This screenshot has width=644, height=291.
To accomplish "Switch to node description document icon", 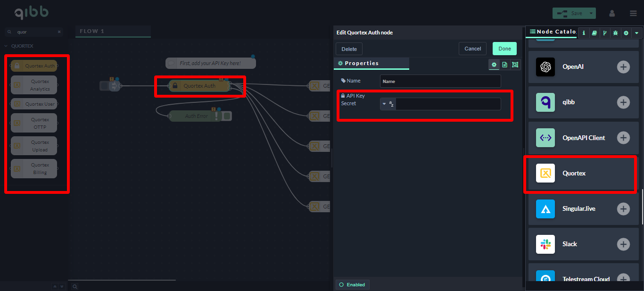I will click(x=504, y=65).
